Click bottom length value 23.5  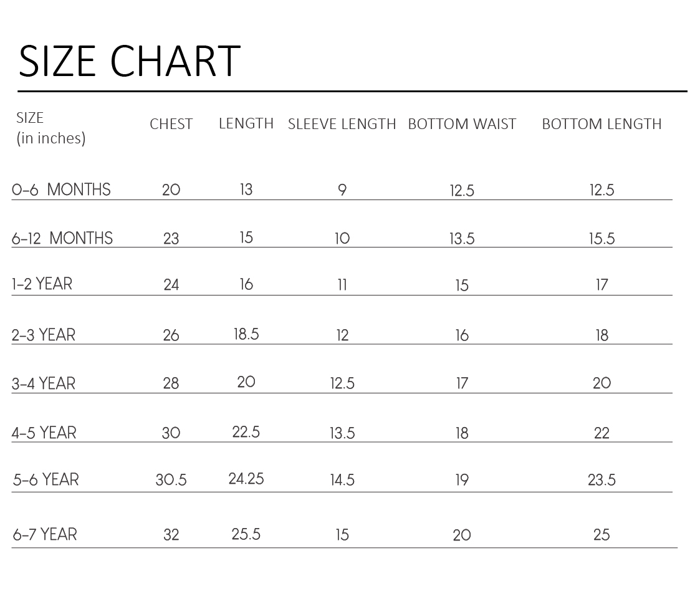tap(602, 480)
